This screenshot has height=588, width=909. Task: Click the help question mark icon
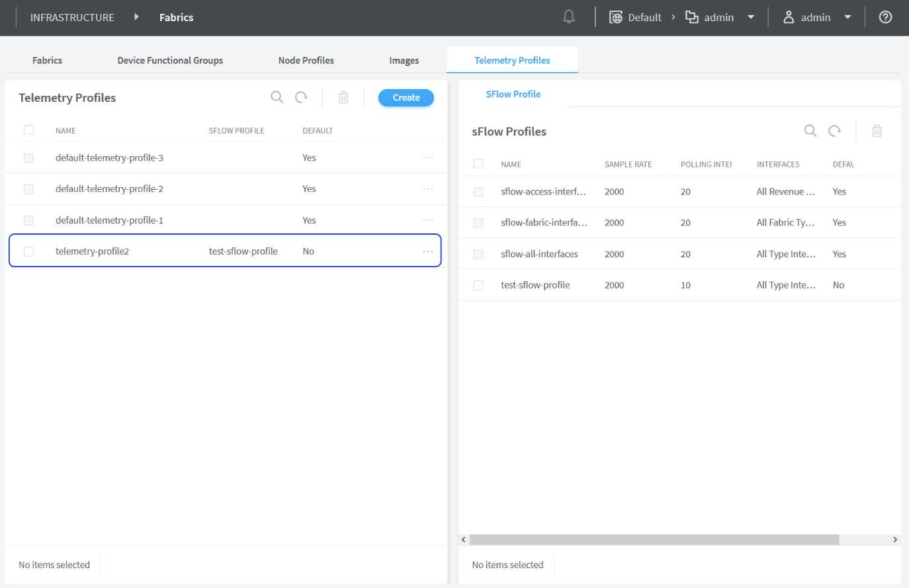885,17
